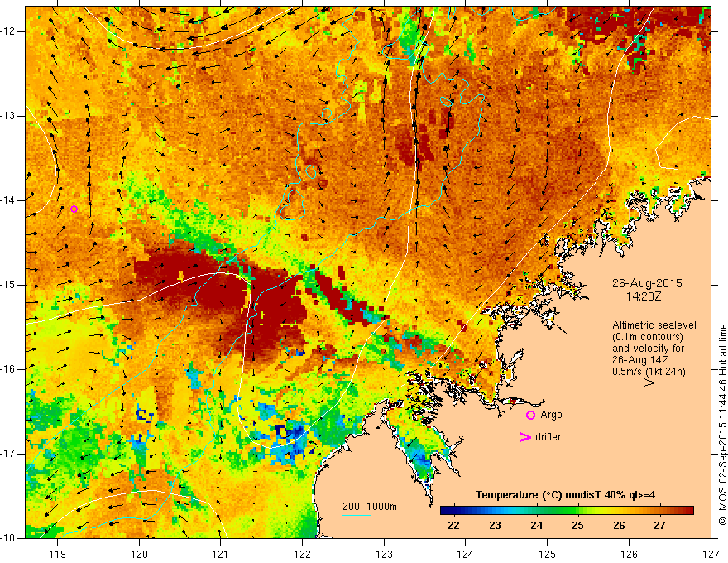Click the color bar tick label 25
The width and height of the screenshot is (728, 563).
pyautogui.click(x=577, y=526)
